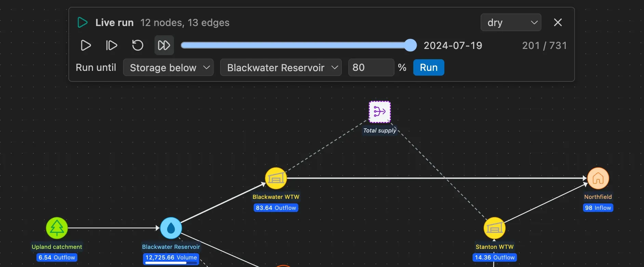Click the 14.36 Outflow badge
The height and width of the screenshot is (267, 644).
coord(495,257)
